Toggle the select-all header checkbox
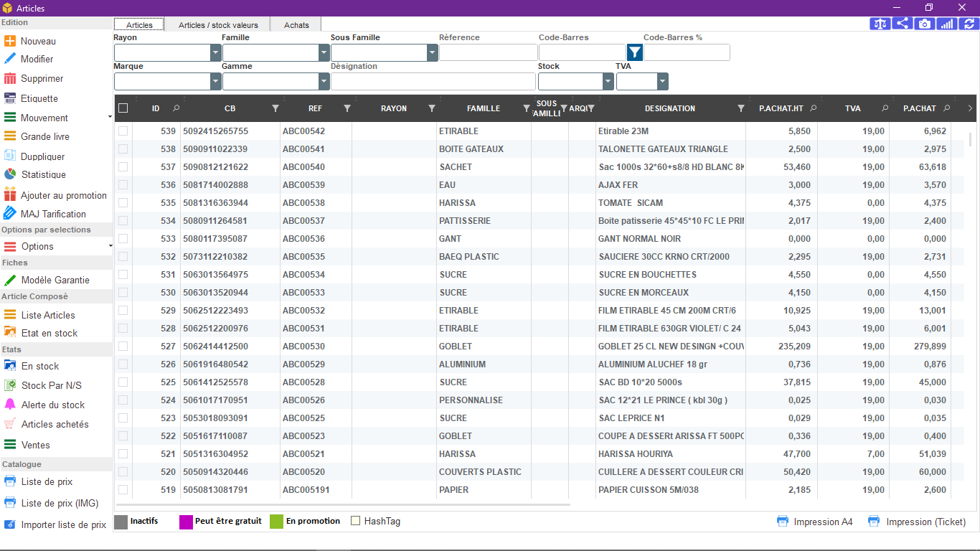The width and height of the screenshot is (980, 551). pyautogui.click(x=123, y=108)
